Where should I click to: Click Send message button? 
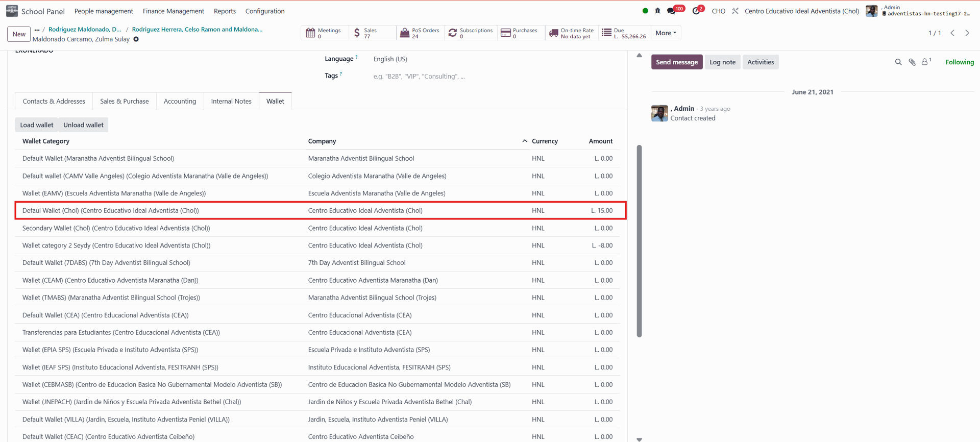(677, 62)
